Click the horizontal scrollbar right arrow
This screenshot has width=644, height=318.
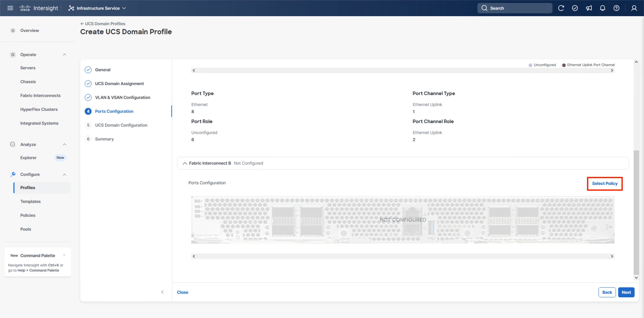[x=612, y=256]
